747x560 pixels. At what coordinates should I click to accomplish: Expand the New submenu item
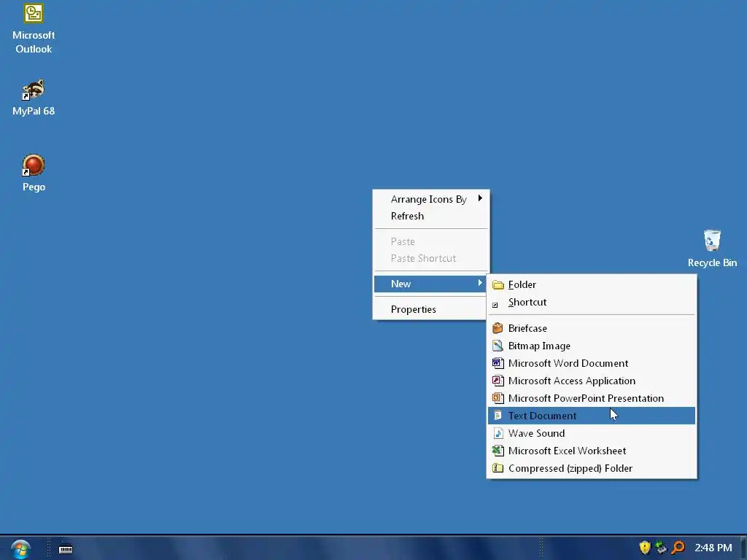430,284
